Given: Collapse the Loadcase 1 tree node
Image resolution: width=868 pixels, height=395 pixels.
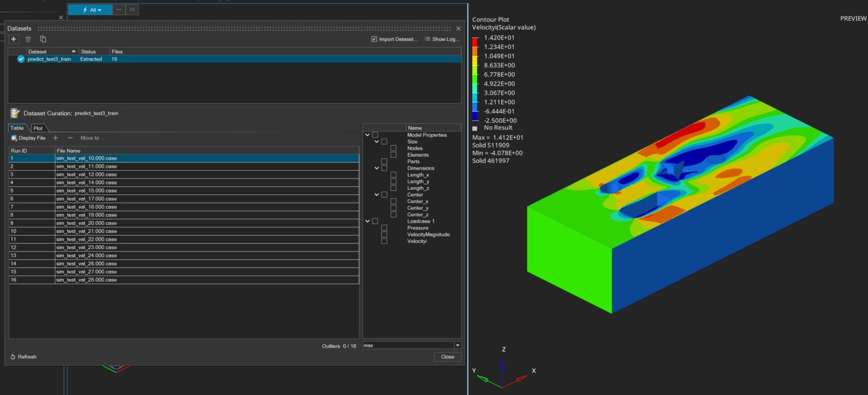Looking at the screenshot, I should coord(367,221).
